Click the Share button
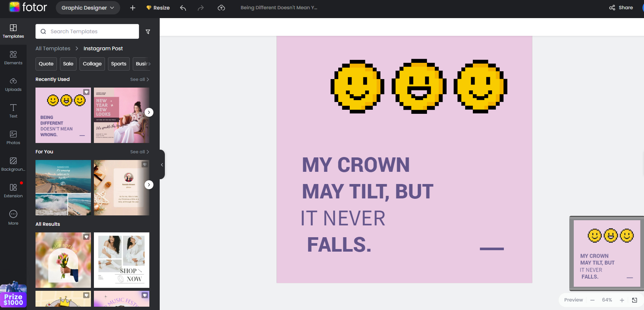Screen dimensions: 644x310 coord(621,7)
